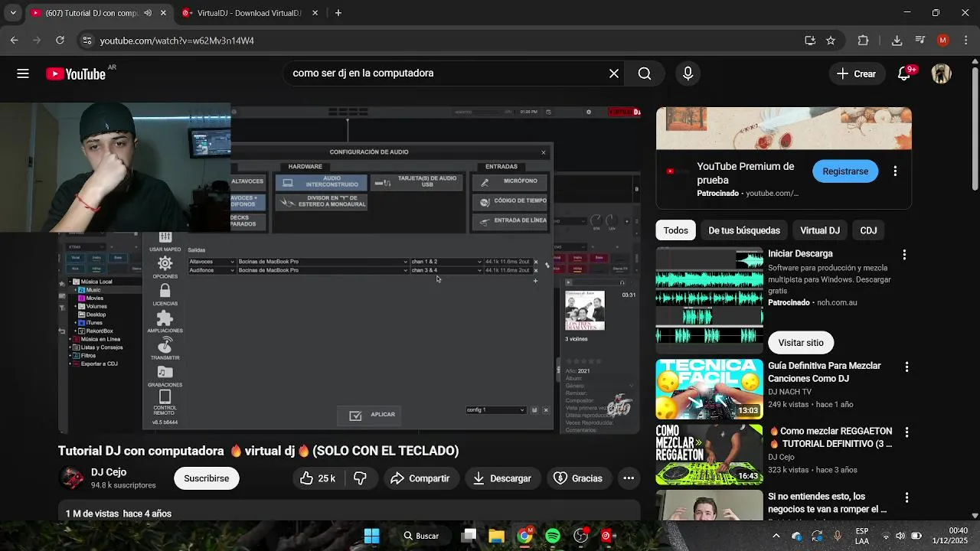Viewport: 980px width, 551px height.
Task: Open the YouTube guide hamburger menu
Action: 23,73
